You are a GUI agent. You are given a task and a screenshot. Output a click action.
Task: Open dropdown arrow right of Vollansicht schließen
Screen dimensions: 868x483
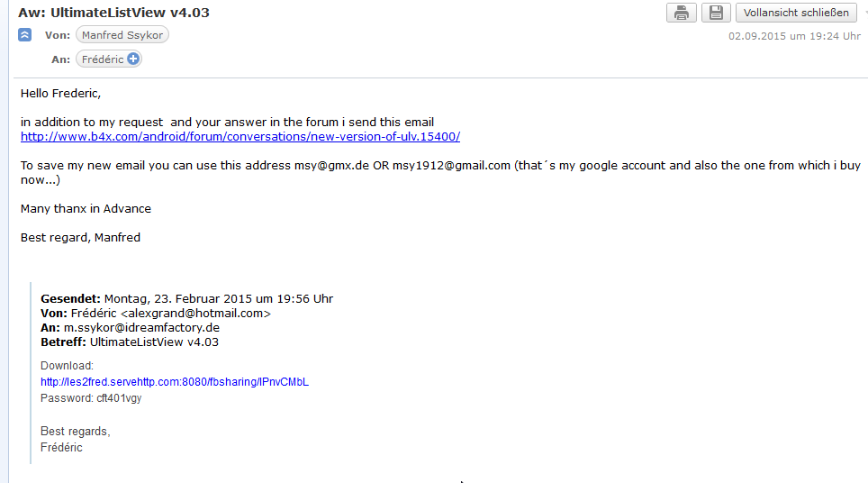click(866, 13)
